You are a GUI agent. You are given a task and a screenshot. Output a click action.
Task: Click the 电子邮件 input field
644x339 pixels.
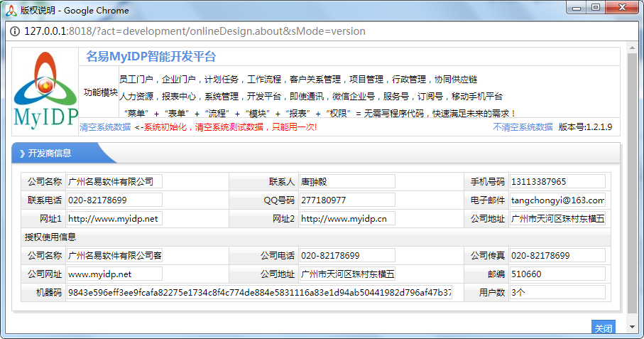(x=557, y=200)
